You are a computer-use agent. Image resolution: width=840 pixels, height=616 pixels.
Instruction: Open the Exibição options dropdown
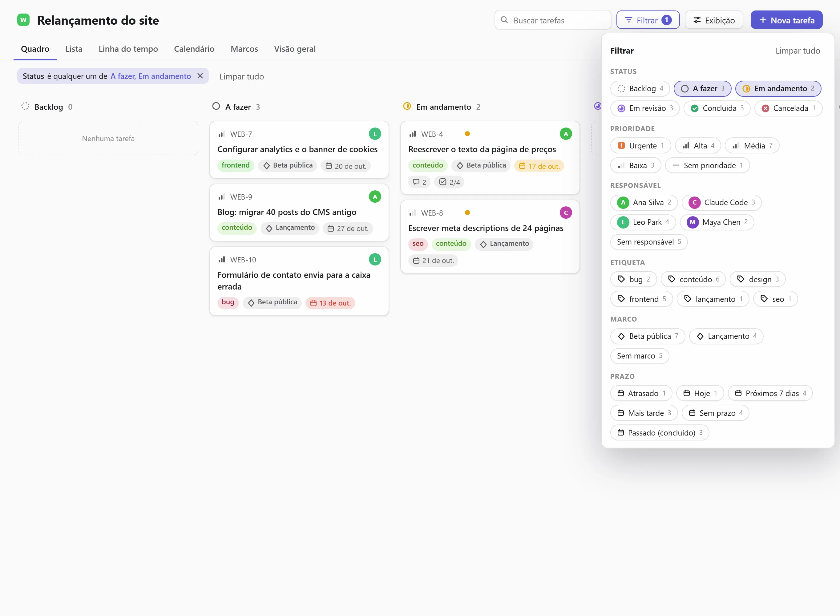click(x=714, y=20)
